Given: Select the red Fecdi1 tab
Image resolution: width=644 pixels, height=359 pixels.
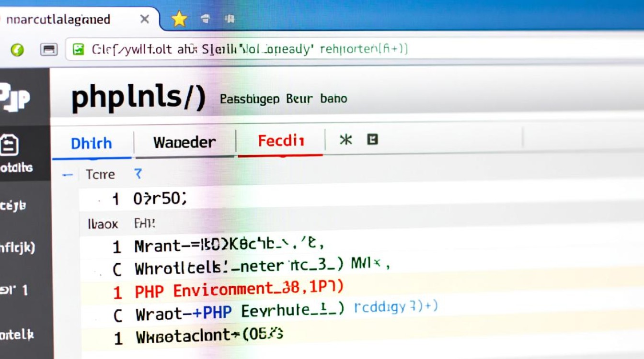Looking at the screenshot, I should click(x=281, y=141).
